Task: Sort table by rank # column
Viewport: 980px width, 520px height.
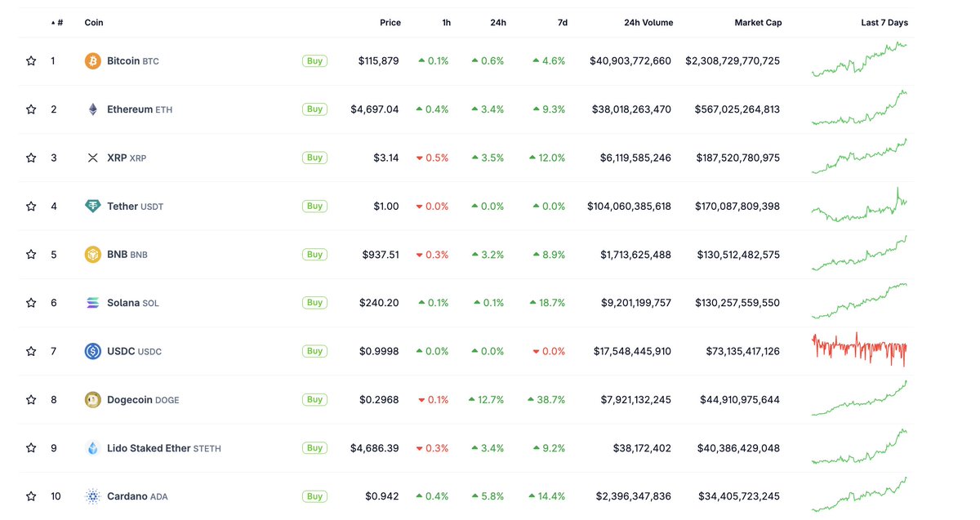Action: (x=57, y=23)
